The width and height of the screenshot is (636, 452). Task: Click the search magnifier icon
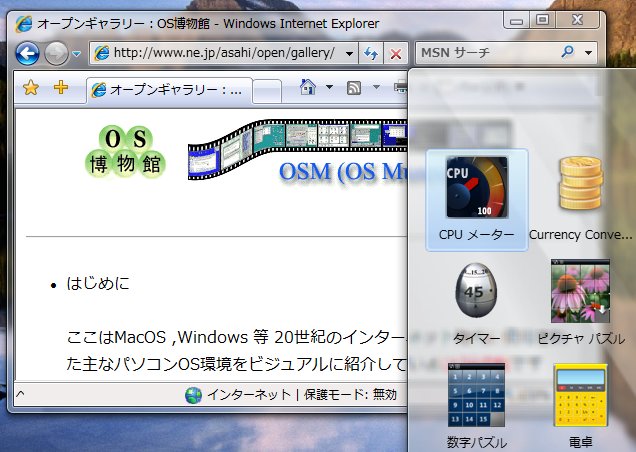568,52
